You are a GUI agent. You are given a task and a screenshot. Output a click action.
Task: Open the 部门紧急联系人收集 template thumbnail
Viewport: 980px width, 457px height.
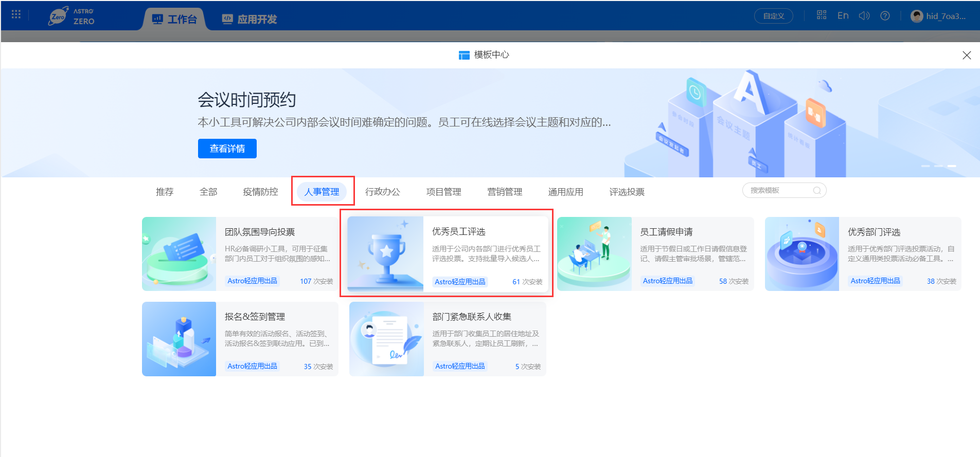pyautogui.click(x=386, y=339)
